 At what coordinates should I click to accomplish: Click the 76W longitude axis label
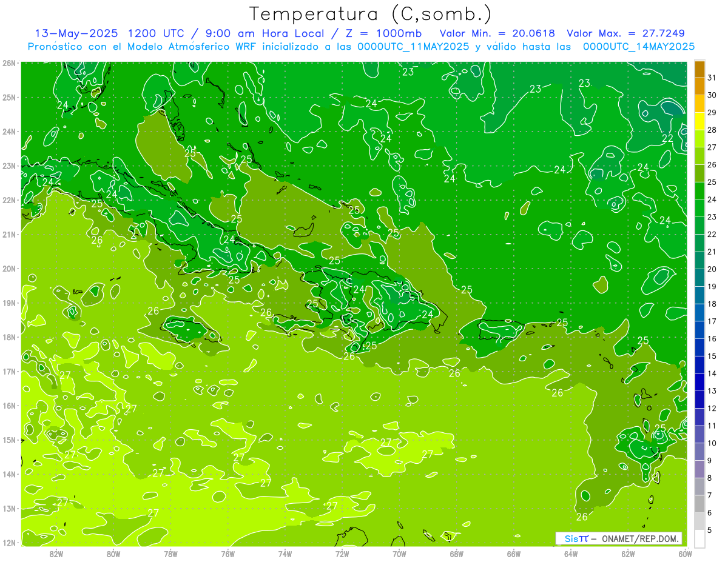pos(227,554)
